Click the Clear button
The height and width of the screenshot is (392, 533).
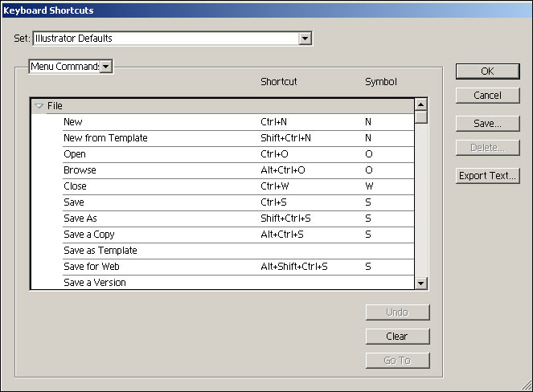point(397,337)
